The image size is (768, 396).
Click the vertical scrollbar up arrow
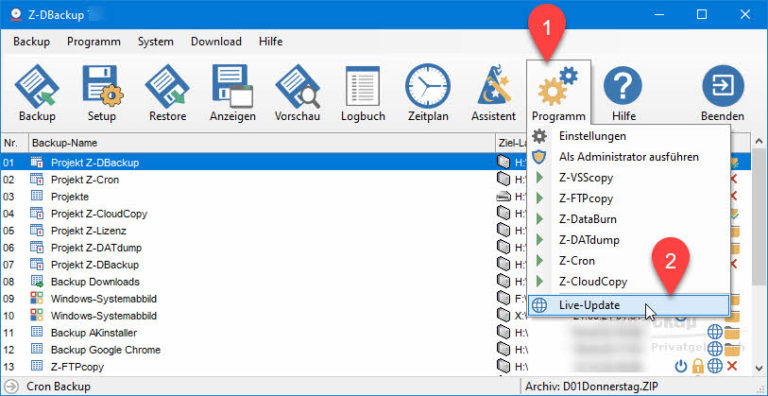[760, 141]
